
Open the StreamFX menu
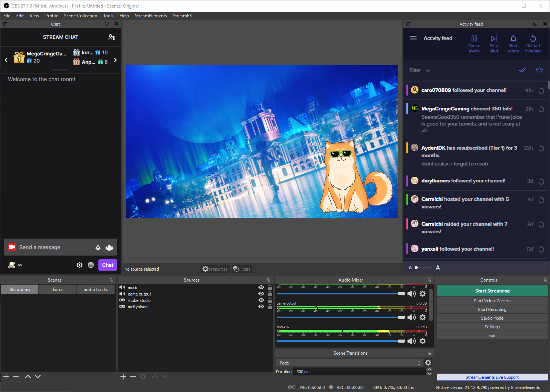click(182, 16)
